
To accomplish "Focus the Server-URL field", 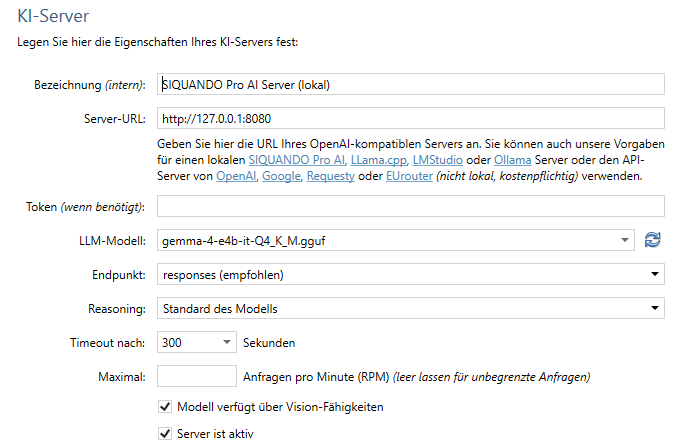I will tap(411, 118).
